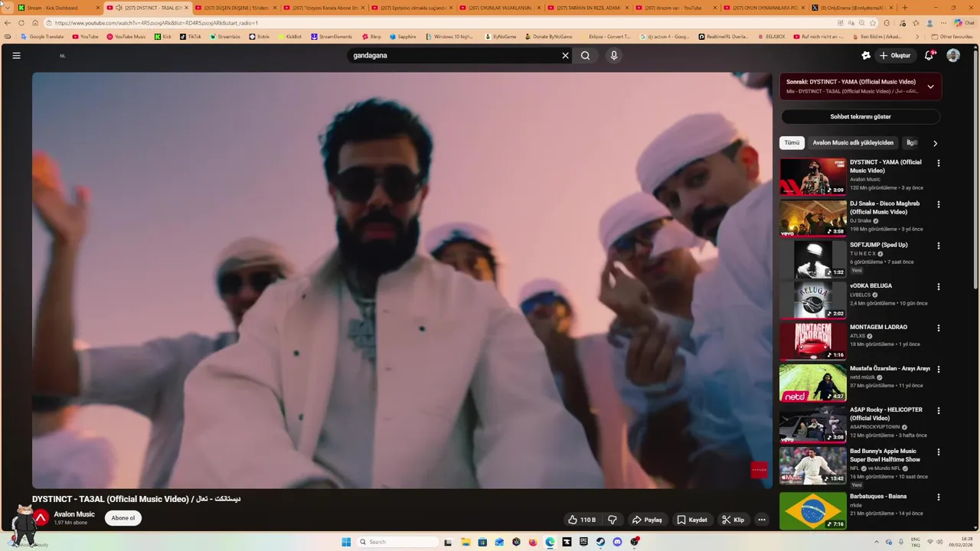Open Mustafa Özarslan - Arayı Arayı thumbnail
Image resolution: width=980 pixels, height=551 pixels.
pos(813,383)
